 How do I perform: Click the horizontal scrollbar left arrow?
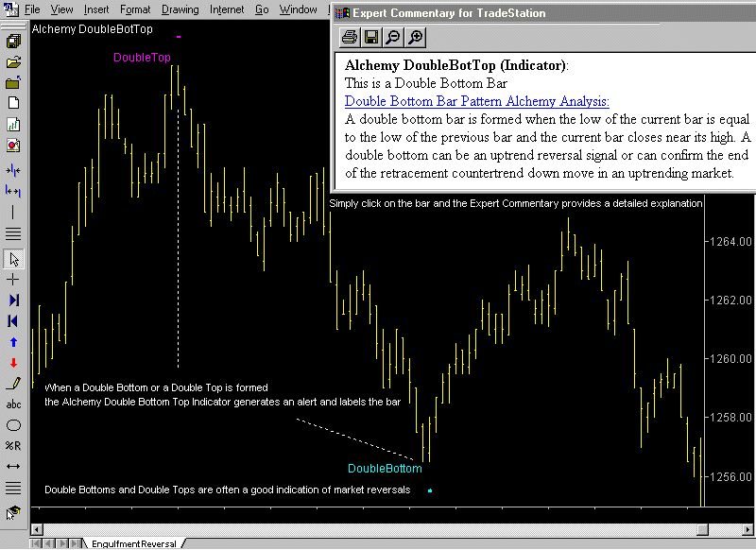(x=37, y=529)
